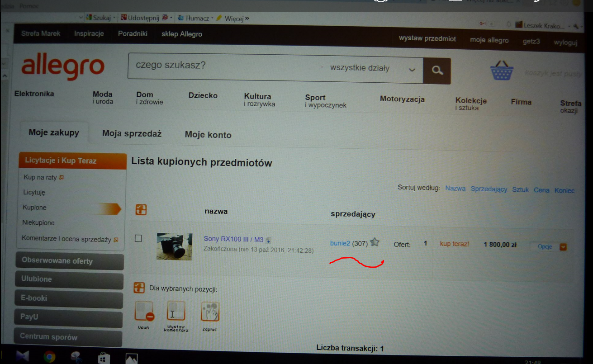Click the Allegro logo
This screenshot has height=364, width=593.
click(x=63, y=66)
